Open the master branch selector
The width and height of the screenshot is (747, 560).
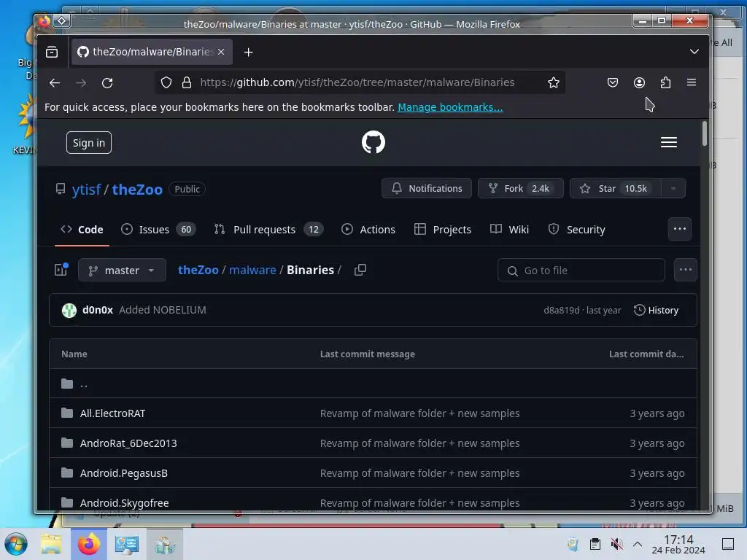coord(122,270)
